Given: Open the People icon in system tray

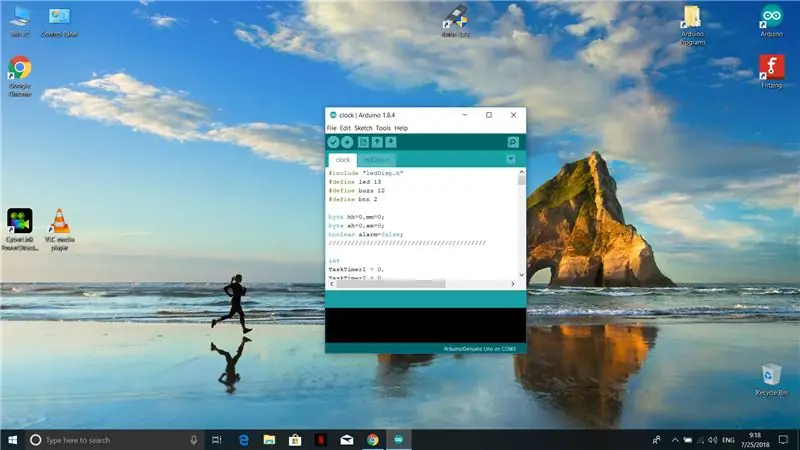Looking at the screenshot, I should 657,440.
